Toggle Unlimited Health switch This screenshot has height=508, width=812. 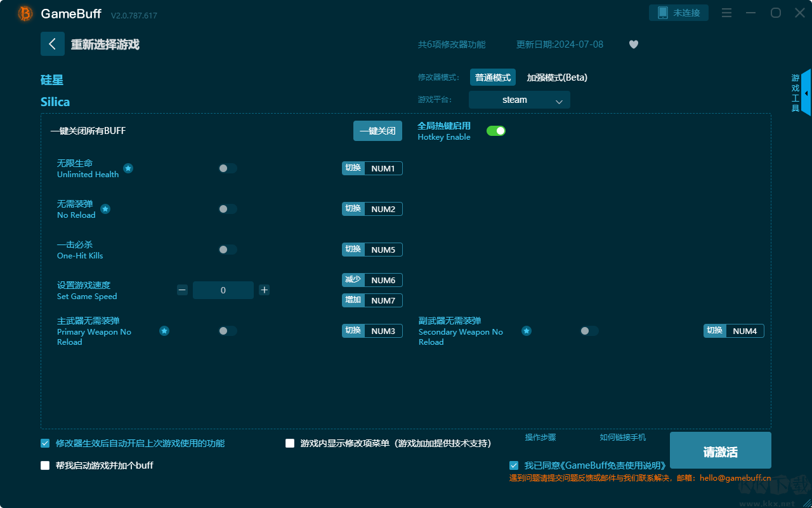pyautogui.click(x=228, y=168)
